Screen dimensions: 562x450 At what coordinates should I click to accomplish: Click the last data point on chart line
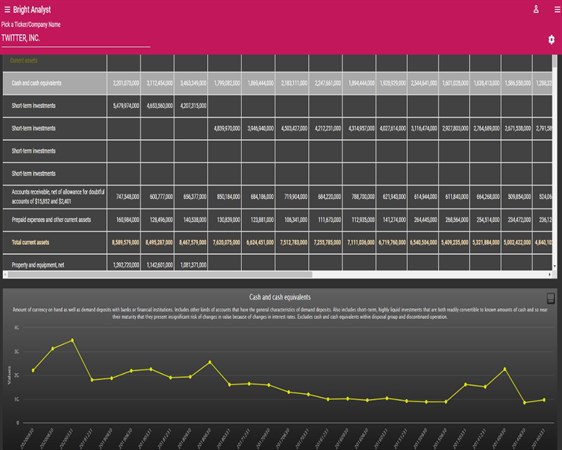pyautogui.click(x=544, y=400)
